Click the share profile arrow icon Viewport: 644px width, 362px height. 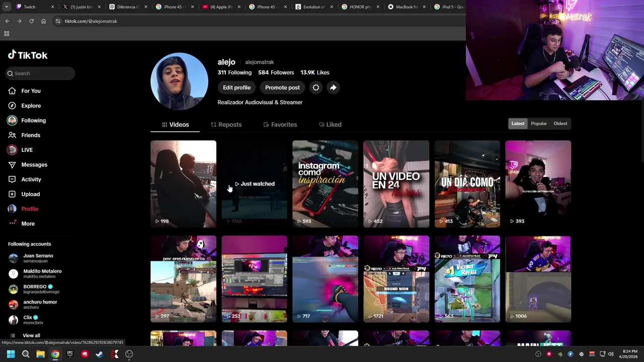(333, 87)
